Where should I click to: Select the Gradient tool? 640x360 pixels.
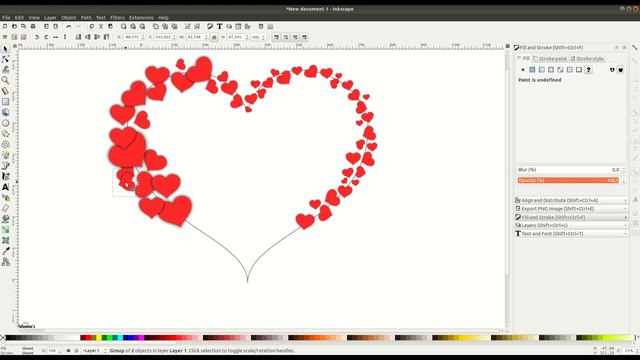pos(5,230)
